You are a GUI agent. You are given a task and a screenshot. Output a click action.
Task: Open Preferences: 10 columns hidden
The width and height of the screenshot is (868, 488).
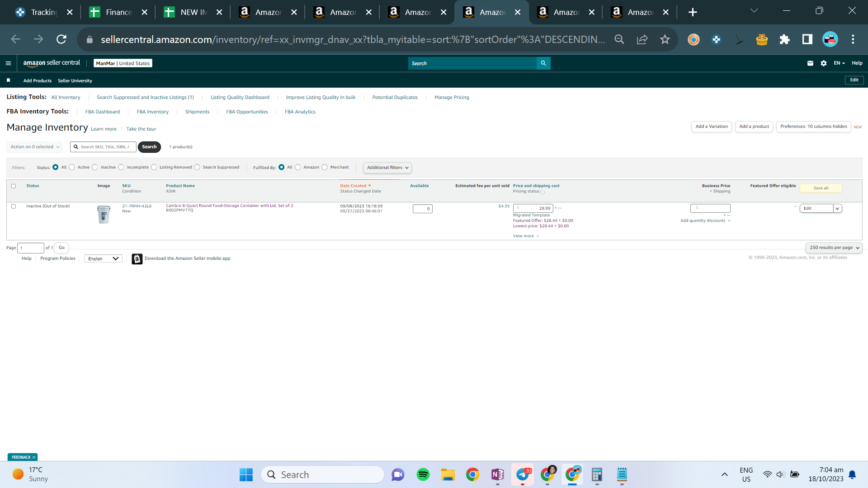813,127
